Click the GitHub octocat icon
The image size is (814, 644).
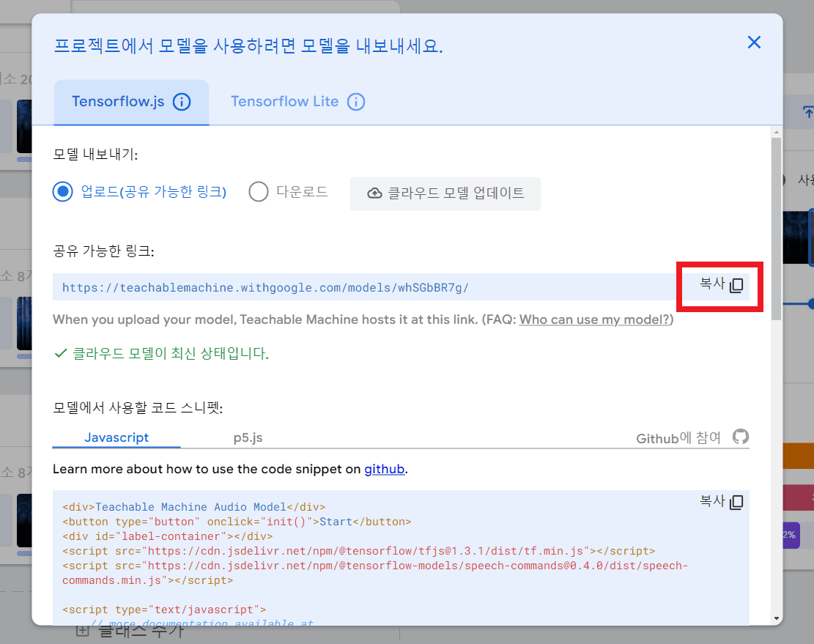point(740,437)
